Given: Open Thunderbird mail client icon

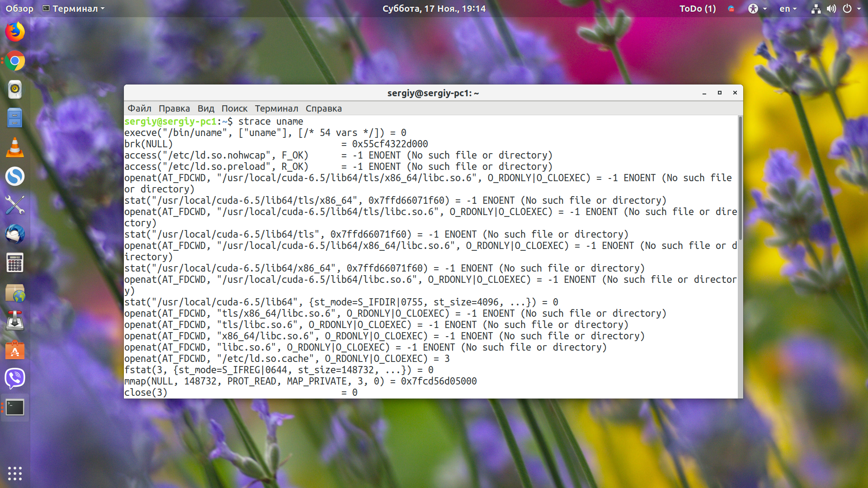Looking at the screenshot, I should pos(15,234).
